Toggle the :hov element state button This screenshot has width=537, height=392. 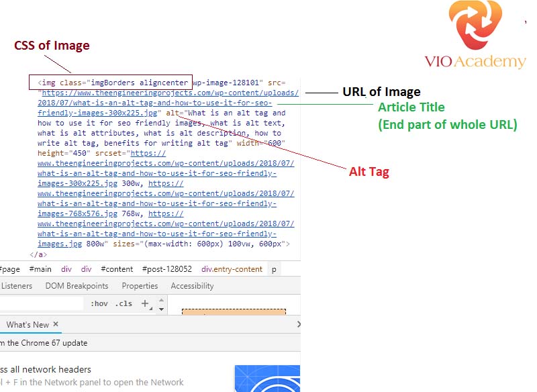pos(99,304)
